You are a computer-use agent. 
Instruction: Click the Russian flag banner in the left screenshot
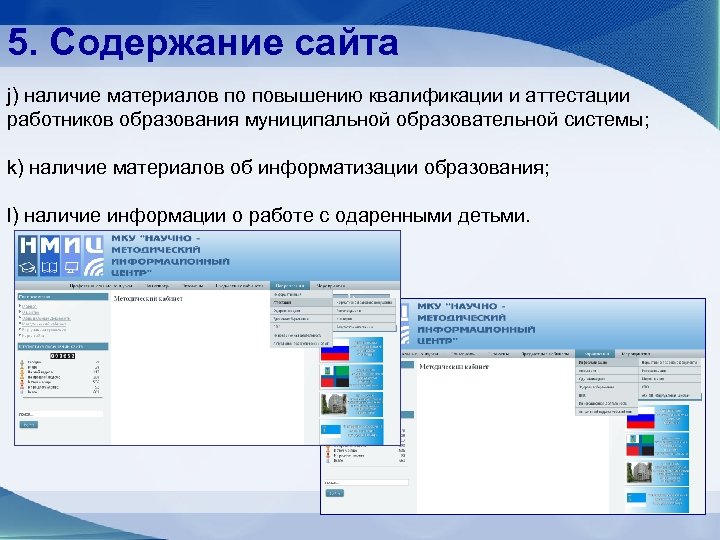[x=351, y=349]
